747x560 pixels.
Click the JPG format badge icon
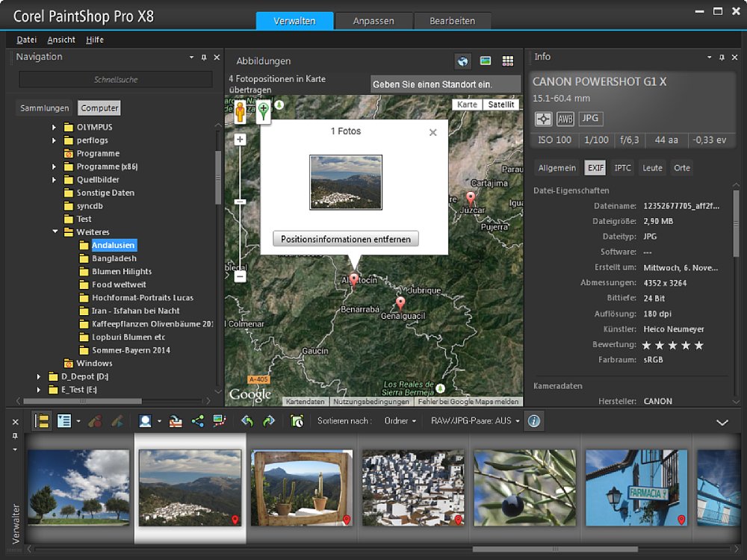tap(591, 119)
